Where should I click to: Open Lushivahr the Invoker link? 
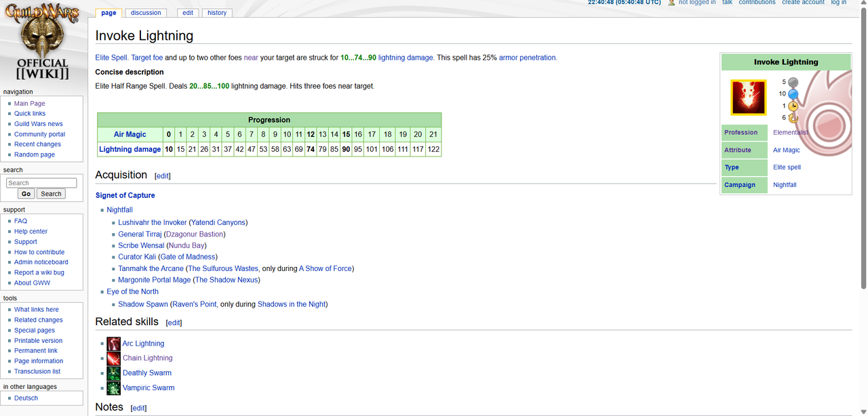(153, 222)
